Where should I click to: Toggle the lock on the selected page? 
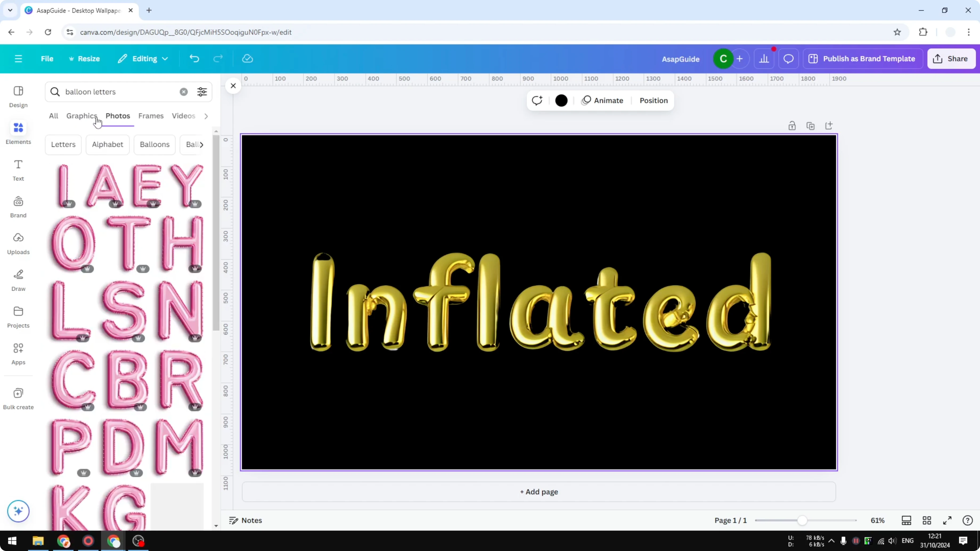tap(792, 125)
